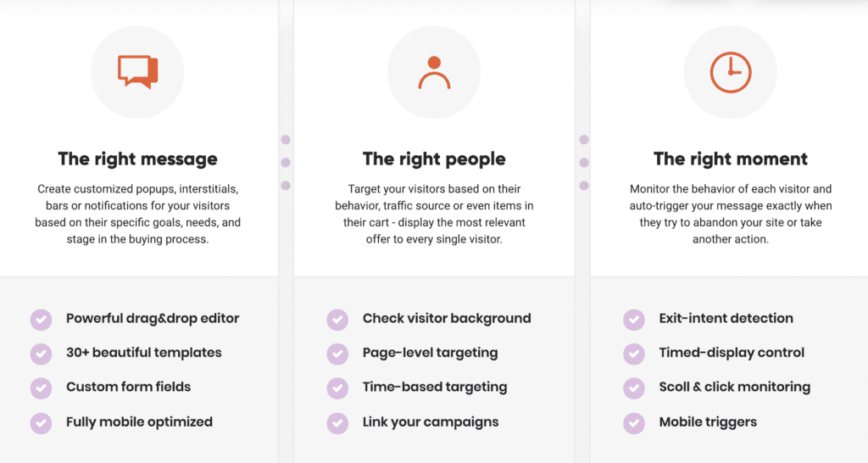The height and width of the screenshot is (463, 868).
Task: Click 'Time-based targeting' feature text
Action: (435, 387)
